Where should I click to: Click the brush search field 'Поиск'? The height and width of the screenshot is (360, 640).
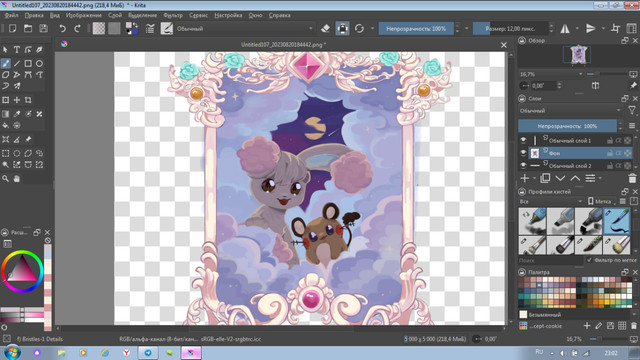point(551,260)
